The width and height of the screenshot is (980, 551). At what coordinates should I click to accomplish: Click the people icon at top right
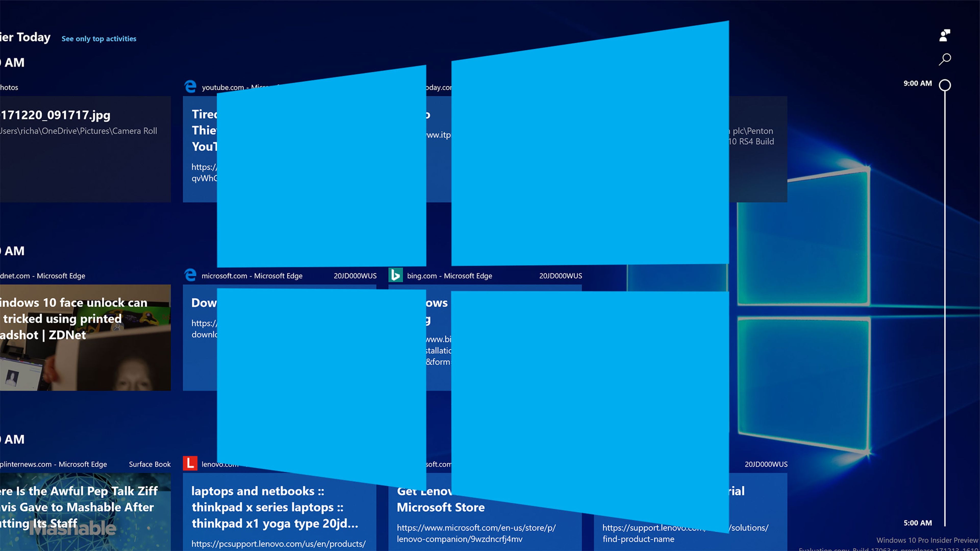click(945, 35)
